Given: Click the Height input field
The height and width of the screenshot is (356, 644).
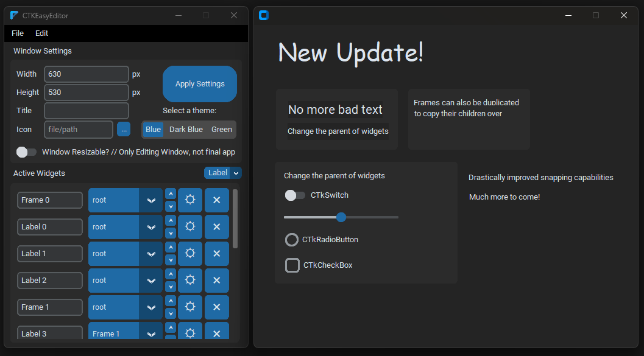Looking at the screenshot, I should (87, 92).
